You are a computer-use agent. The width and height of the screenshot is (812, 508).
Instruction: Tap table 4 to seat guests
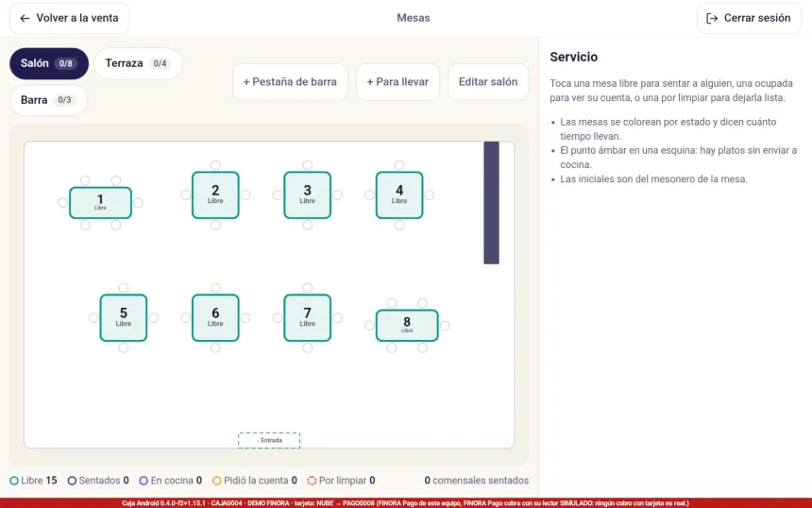[x=399, y=195]
